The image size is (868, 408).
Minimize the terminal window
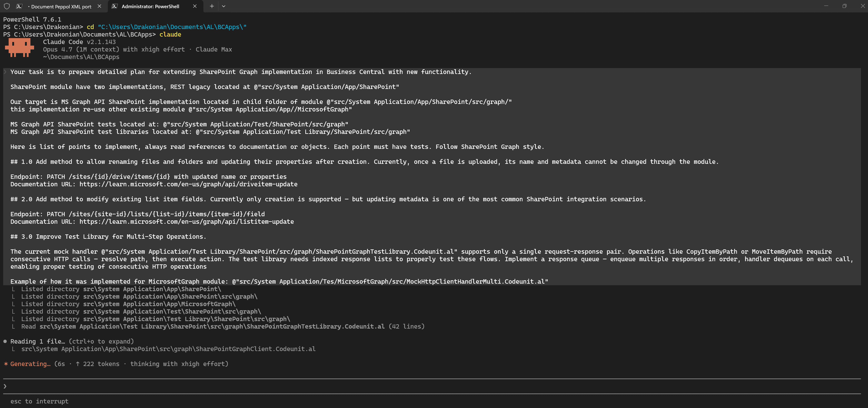[x=826, y=6]
